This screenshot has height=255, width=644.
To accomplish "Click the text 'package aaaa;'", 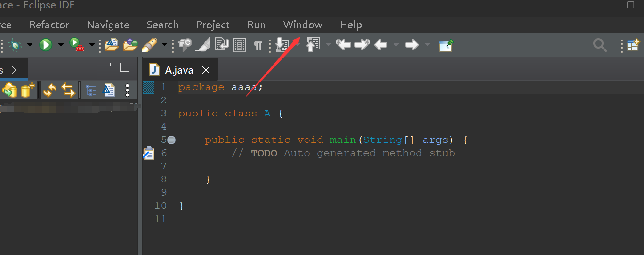I will pyautogui.click(x=220, y=87).
